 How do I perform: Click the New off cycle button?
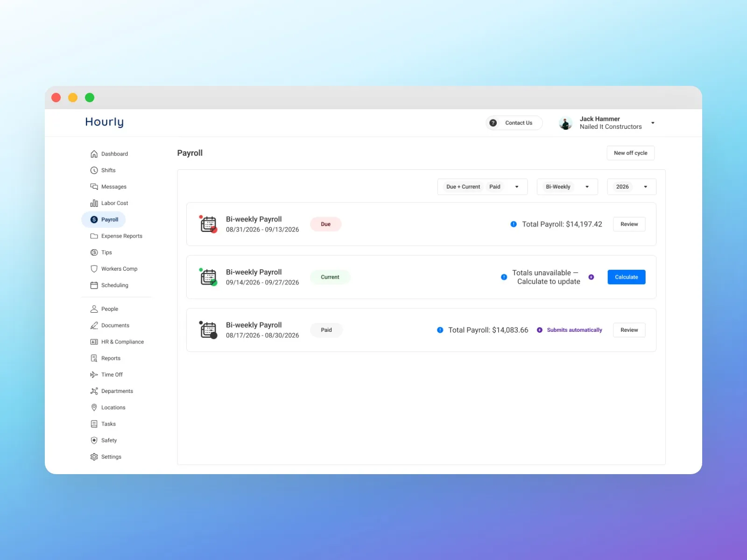(x=630, y=153)
